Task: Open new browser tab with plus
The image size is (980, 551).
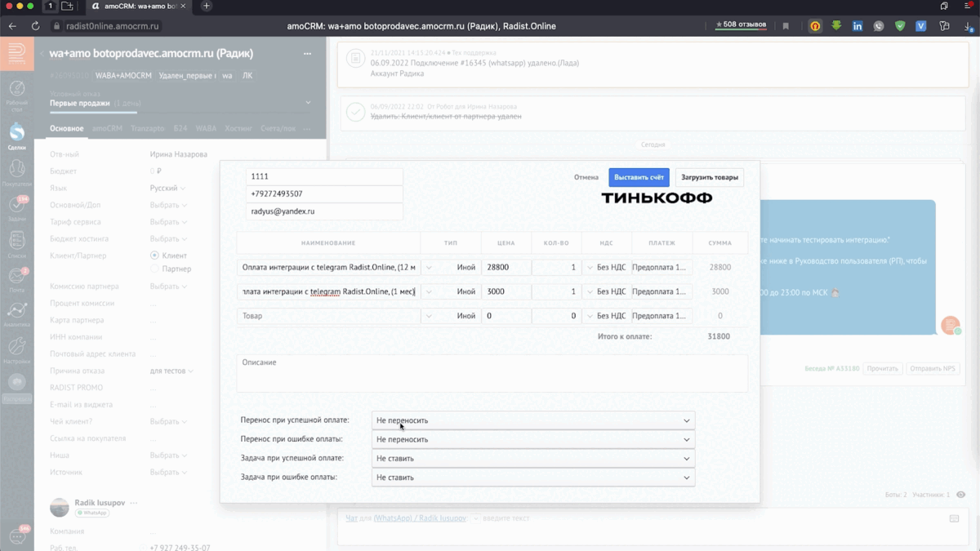Action: click(206, 6)
